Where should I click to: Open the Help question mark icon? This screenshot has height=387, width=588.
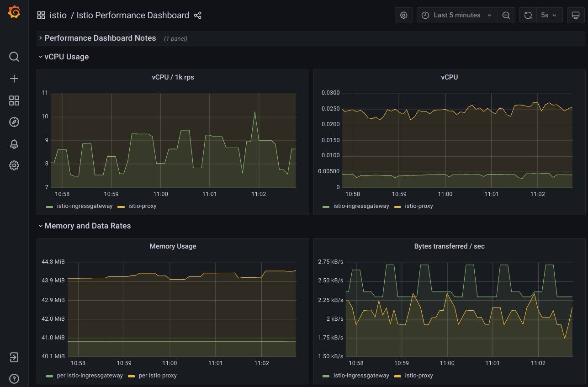click(14, 379)
